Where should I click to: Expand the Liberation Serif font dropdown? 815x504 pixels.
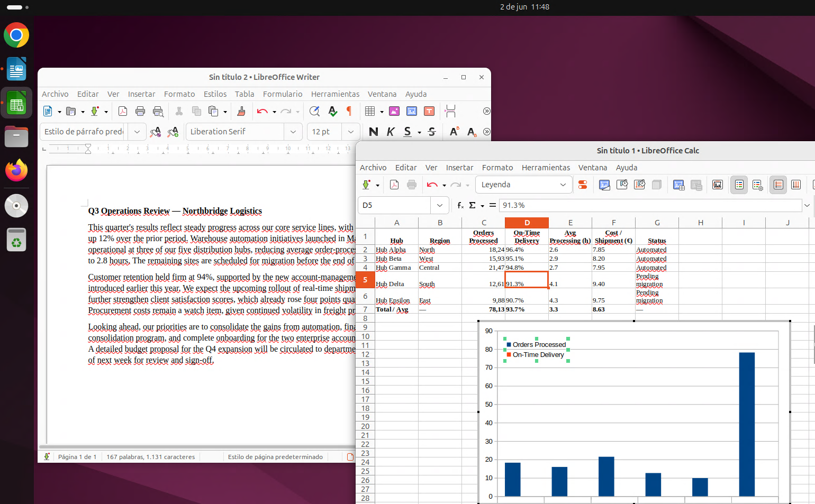click(293, 132)
